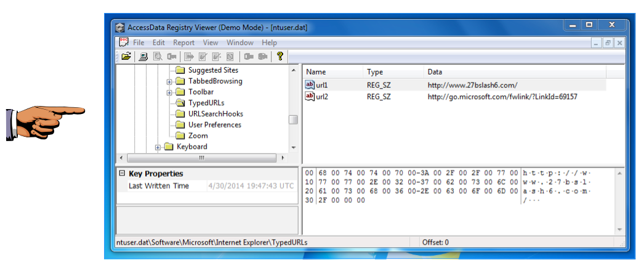This screenshot has width=644, height=268.
Task: Select the TabbedBrowsing key
Action: tap(215, 81)
